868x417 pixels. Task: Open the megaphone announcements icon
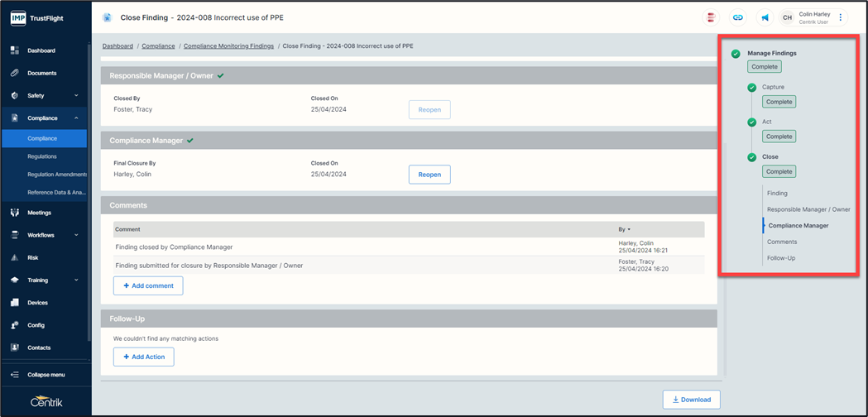click(765, 17)
